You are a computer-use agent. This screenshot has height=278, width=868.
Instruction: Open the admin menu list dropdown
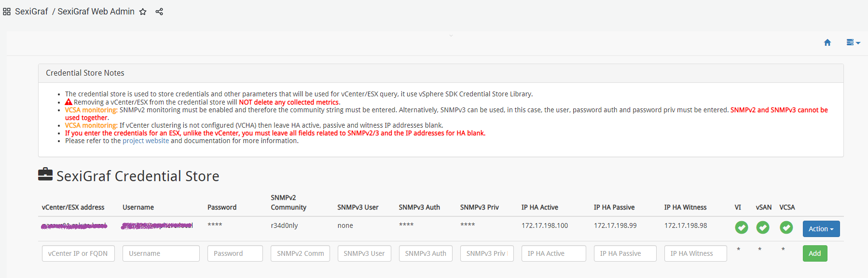click(x=853, y=42)
